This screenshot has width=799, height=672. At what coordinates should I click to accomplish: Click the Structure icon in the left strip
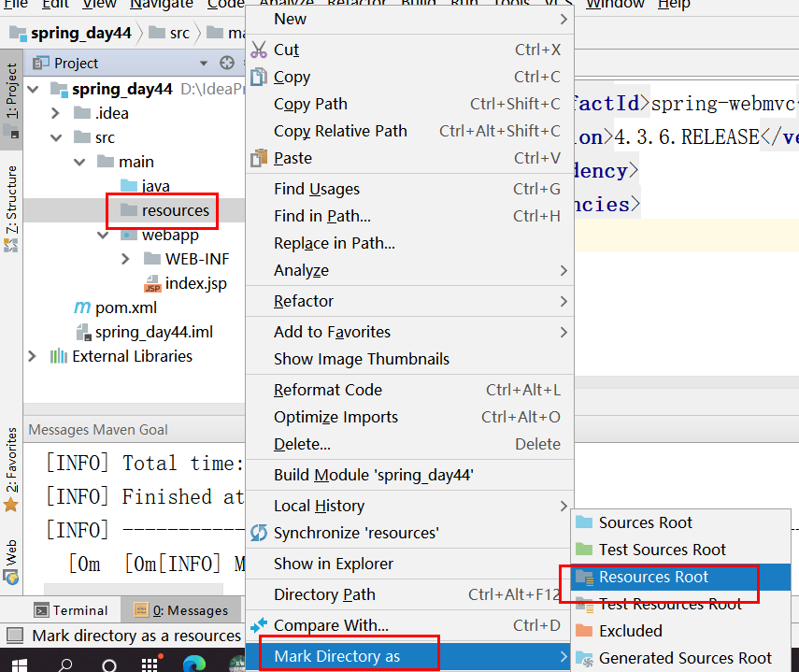tap(10, 246)
